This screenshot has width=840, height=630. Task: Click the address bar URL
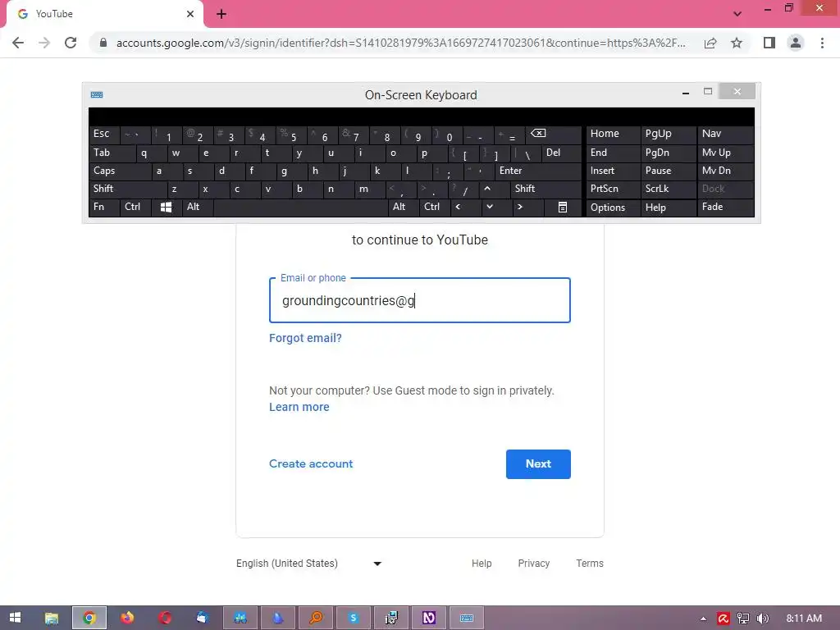click(x=400, y=43)
